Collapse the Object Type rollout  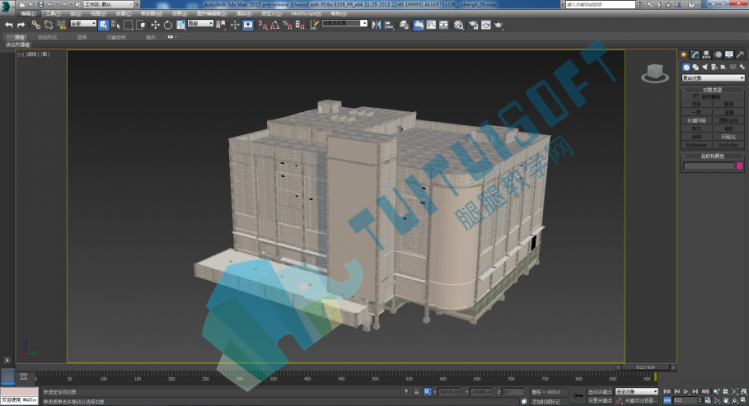pos(712,89)
